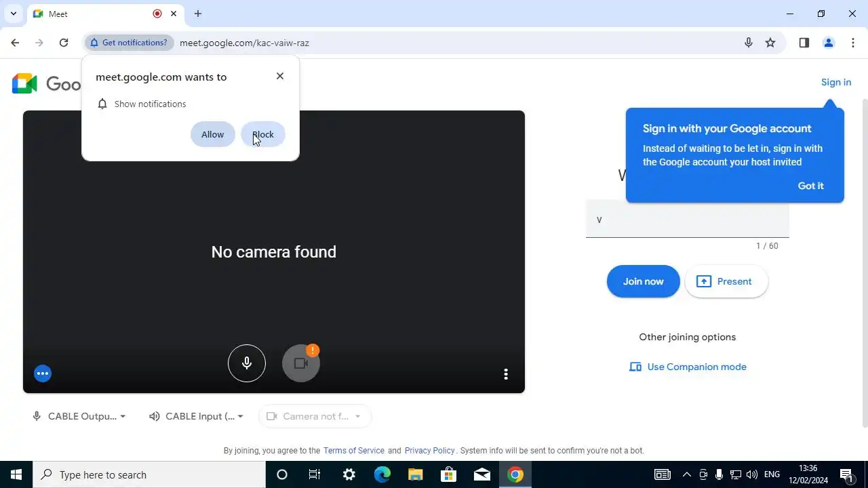The height and width of the screenshot is (488, 868).
Task: Open the Terms of Service link
Action: coord(354,451)
